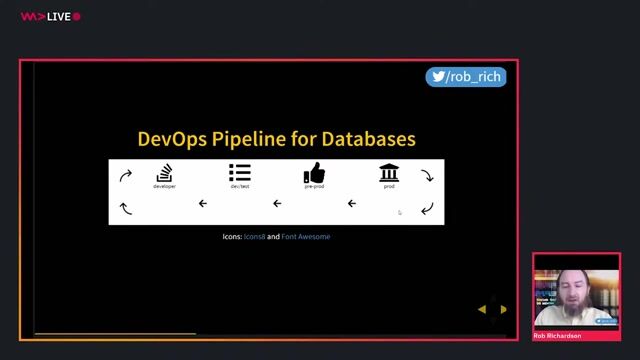Click the slide title DevOps Pipeline for Databases

click(276, 139)
